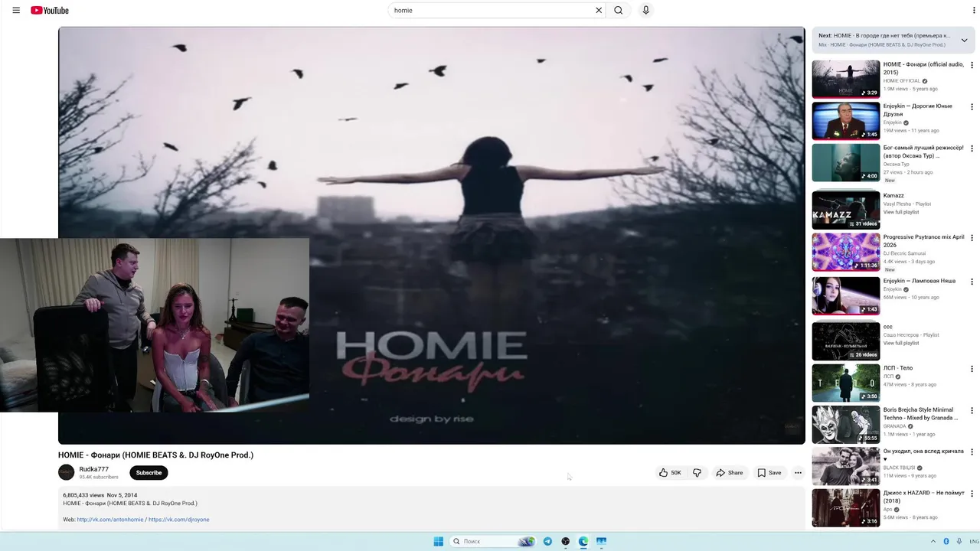980x551 pixels.
Task: Open options for "Он уходил, она вслед кричала"
Action: click(972, 452)
